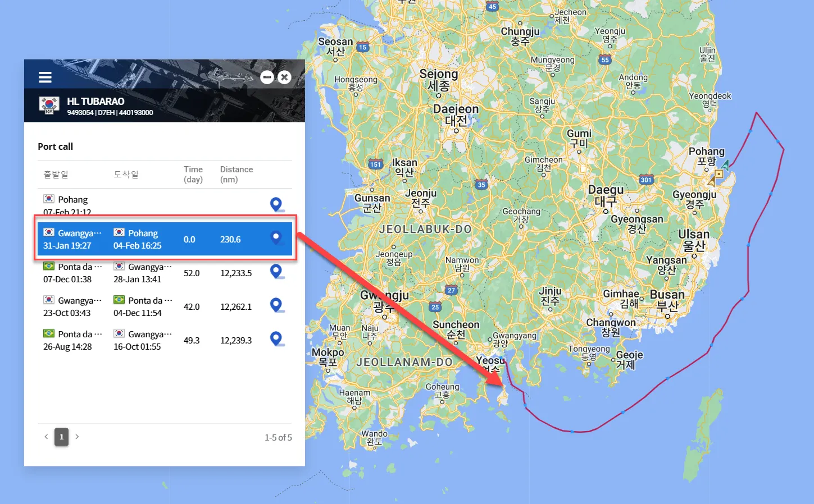Show route pin for 52.0 day voyage
Image resolution: width=814 pixels, height=504 pixels.
click(276, 272)
